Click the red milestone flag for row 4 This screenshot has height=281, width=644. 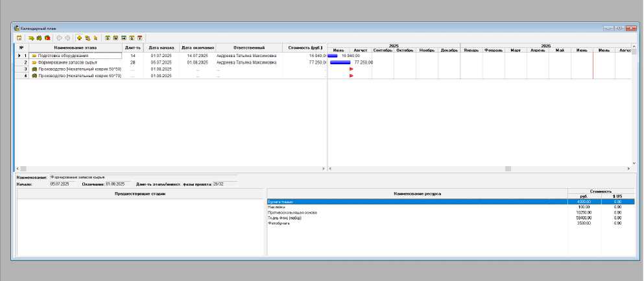pos(351,75)
